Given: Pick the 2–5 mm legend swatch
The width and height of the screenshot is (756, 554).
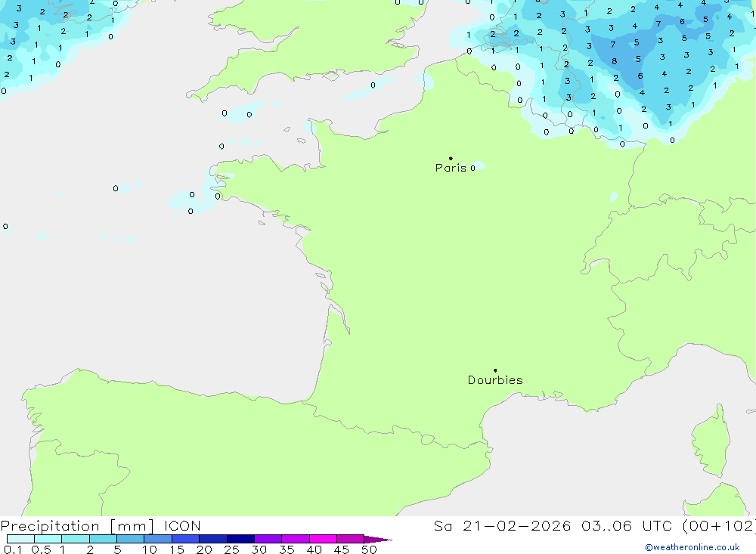Looking at the screenshot, I should 103,539.
